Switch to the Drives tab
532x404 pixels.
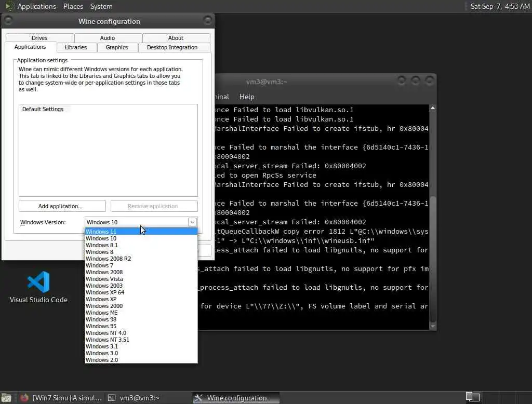click(39, 38)
